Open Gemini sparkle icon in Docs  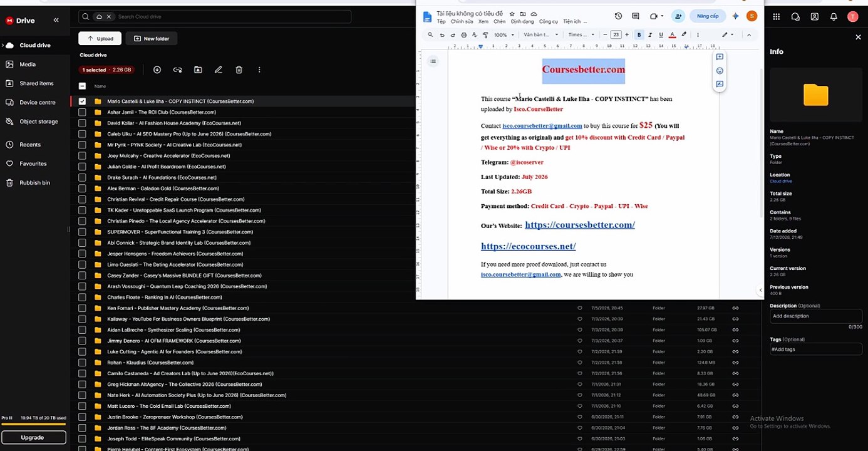[736, 16]
